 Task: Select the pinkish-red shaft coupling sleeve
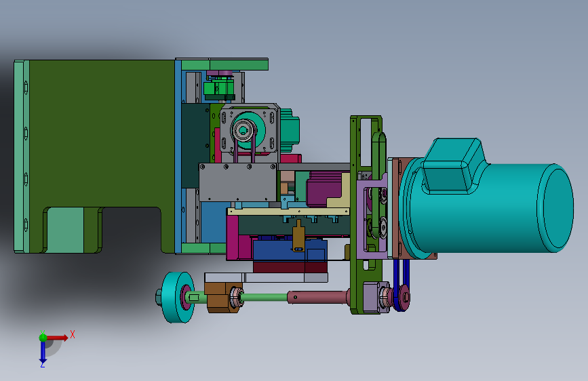[318, 298]
